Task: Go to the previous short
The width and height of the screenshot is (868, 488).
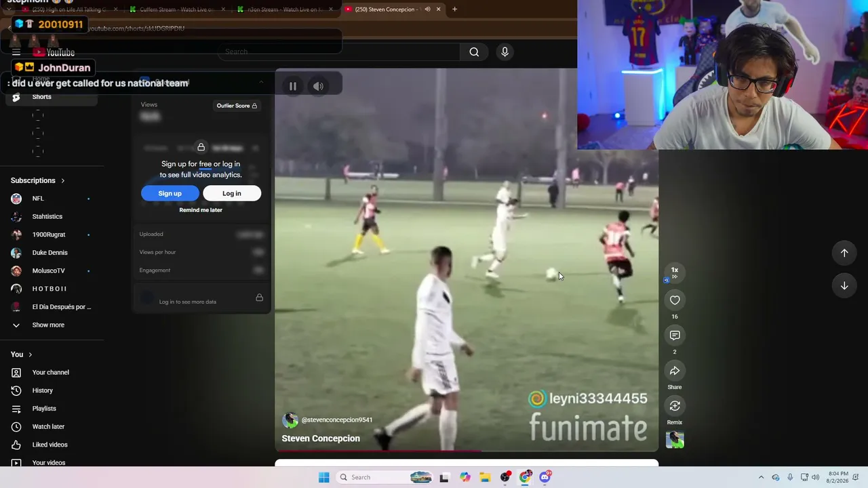Action: pos(844,253)
